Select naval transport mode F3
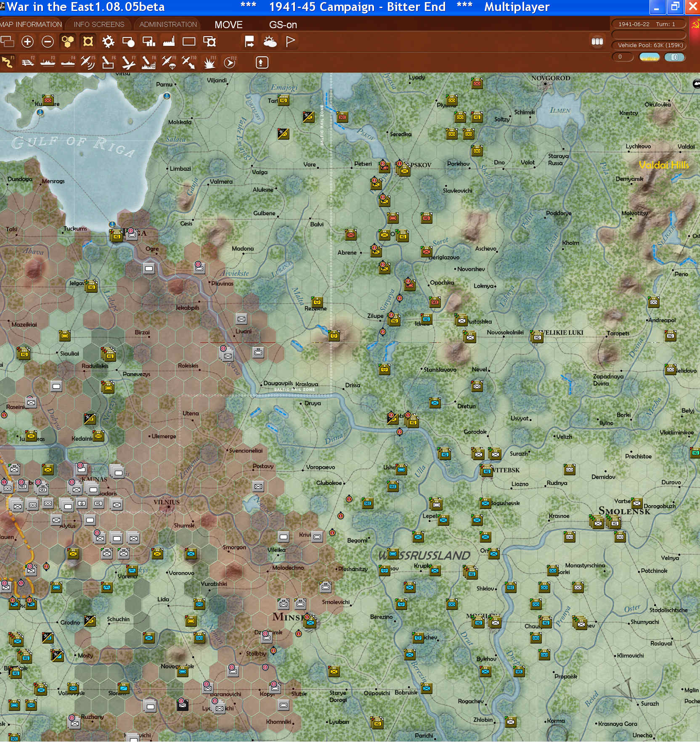This screenshot has height=742, width=700. pyautogui.click(x=48, y=63)
